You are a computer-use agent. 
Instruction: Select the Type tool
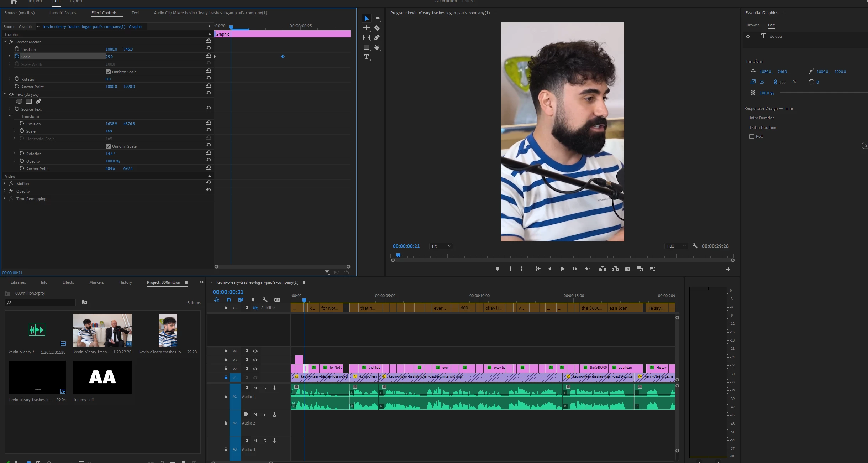click(x=366, y=57)
